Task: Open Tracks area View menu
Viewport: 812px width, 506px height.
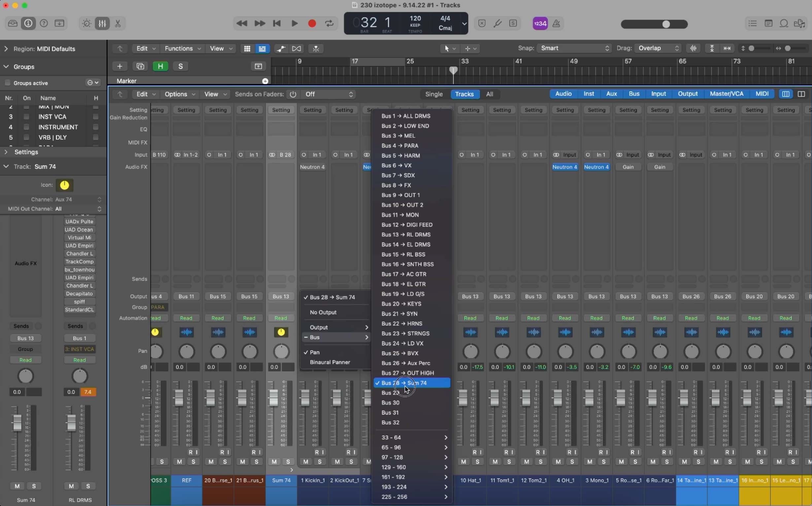Action: pyautogui.click(x=221, y=49)
